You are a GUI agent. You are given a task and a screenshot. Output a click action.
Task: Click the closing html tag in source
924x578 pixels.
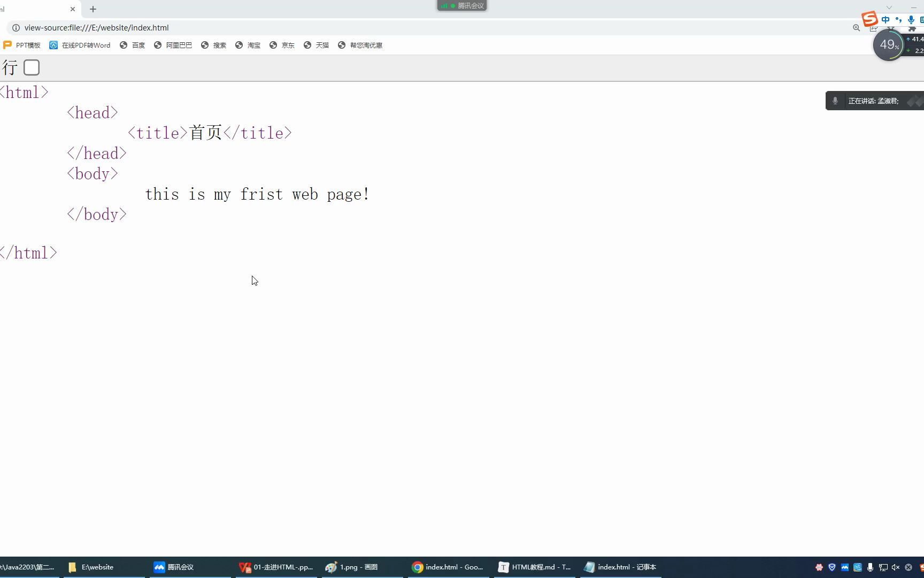28,253
